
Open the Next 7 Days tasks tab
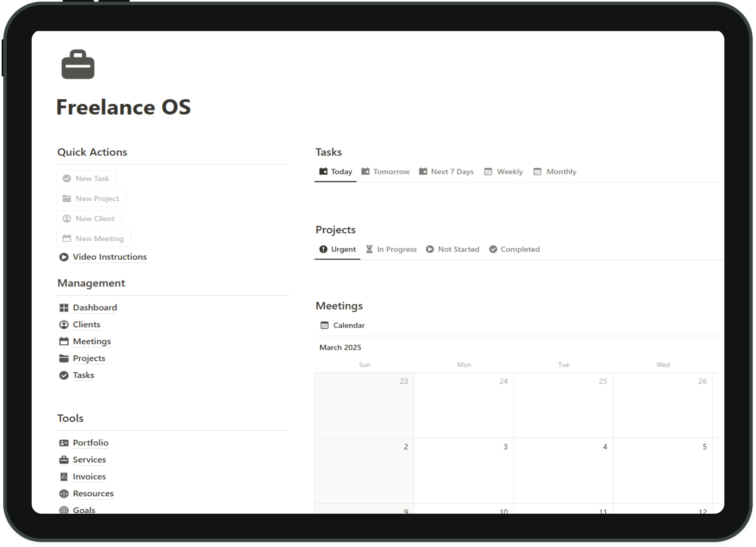pos(446,172)
